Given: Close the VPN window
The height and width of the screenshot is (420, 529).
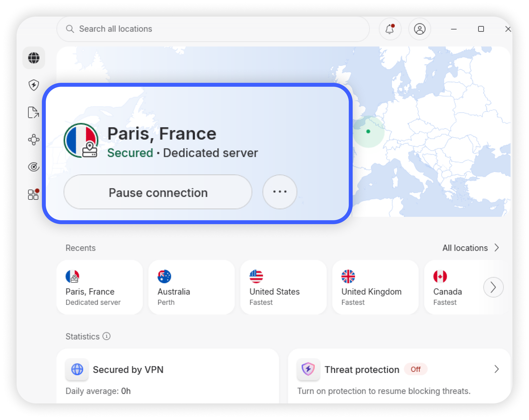Looking at the screenshot, I should pos(508,29).
